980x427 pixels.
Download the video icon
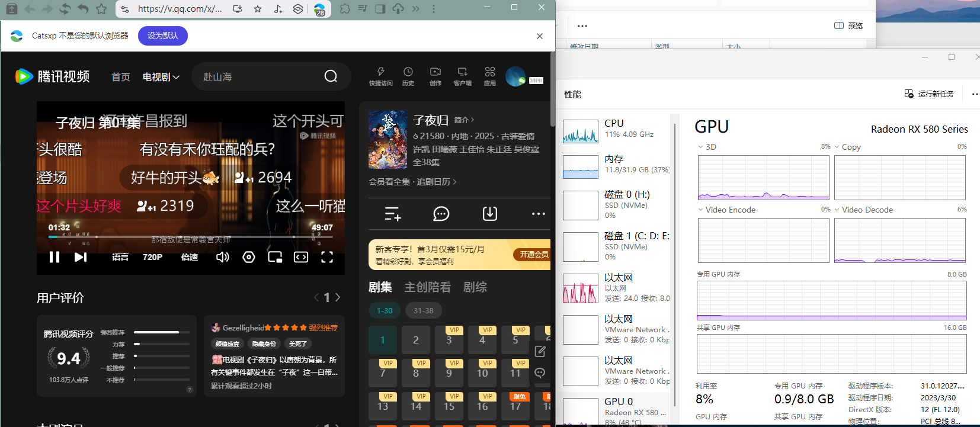click(490, 214)
